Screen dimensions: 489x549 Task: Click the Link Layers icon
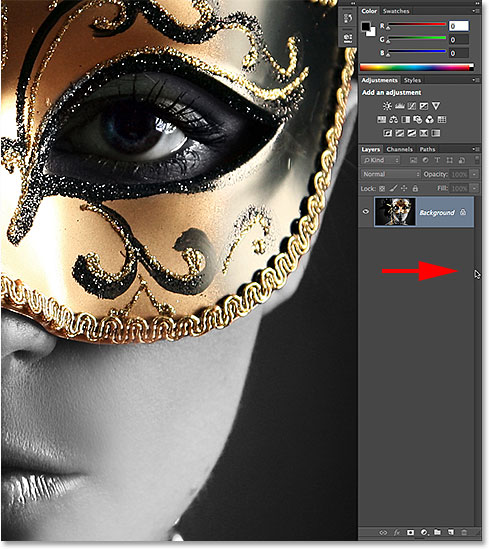pyautogui.click(x=383, y=533)
